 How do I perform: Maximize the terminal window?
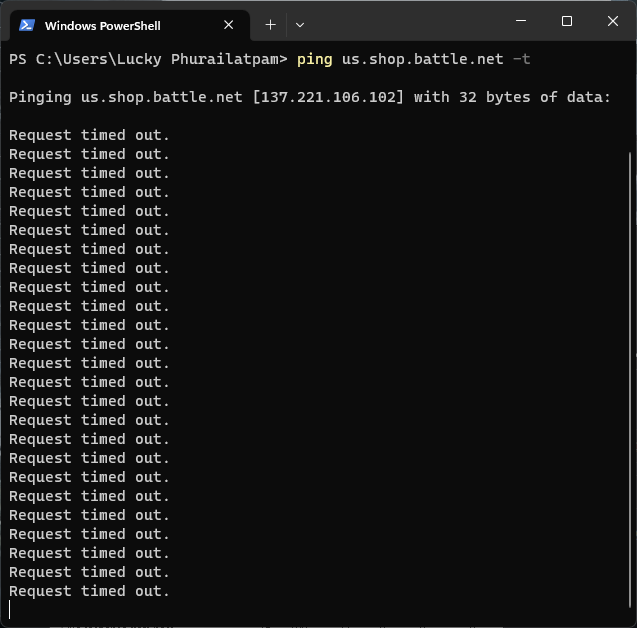point(567,21)
